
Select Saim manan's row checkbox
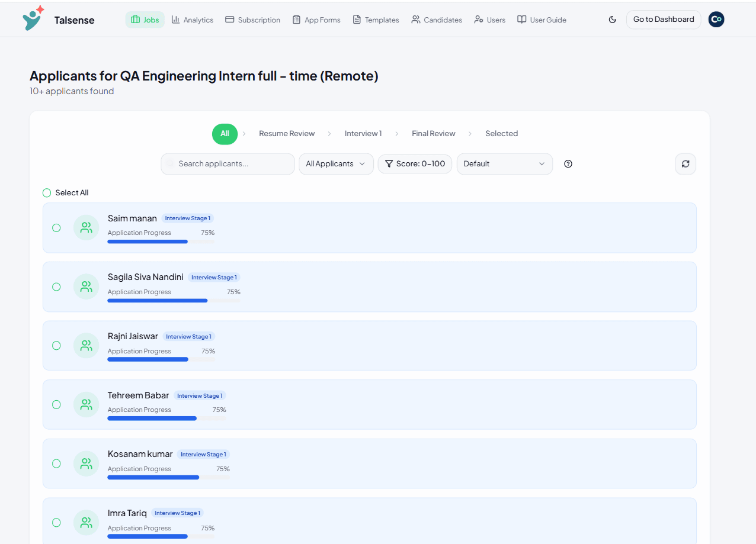point(56,228)
